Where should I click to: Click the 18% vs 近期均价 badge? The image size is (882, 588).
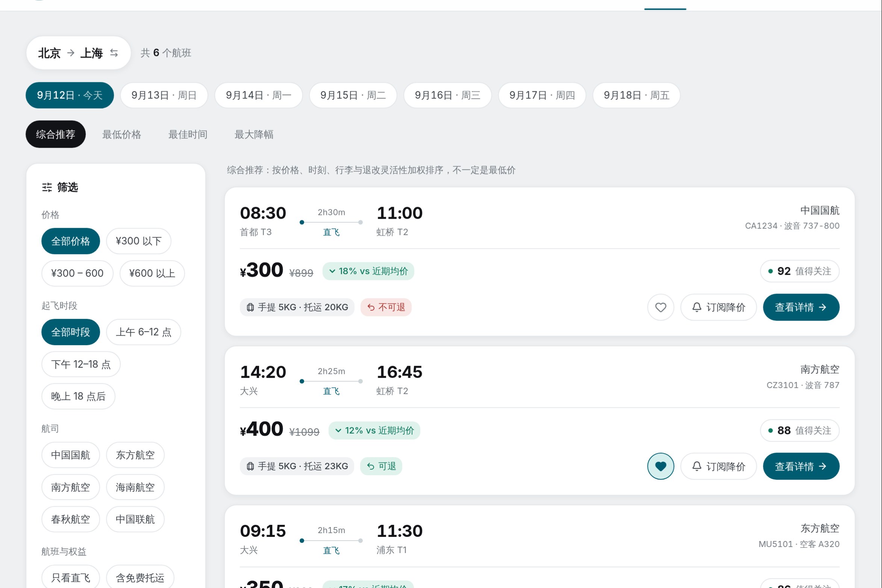(x=368, y=271)
